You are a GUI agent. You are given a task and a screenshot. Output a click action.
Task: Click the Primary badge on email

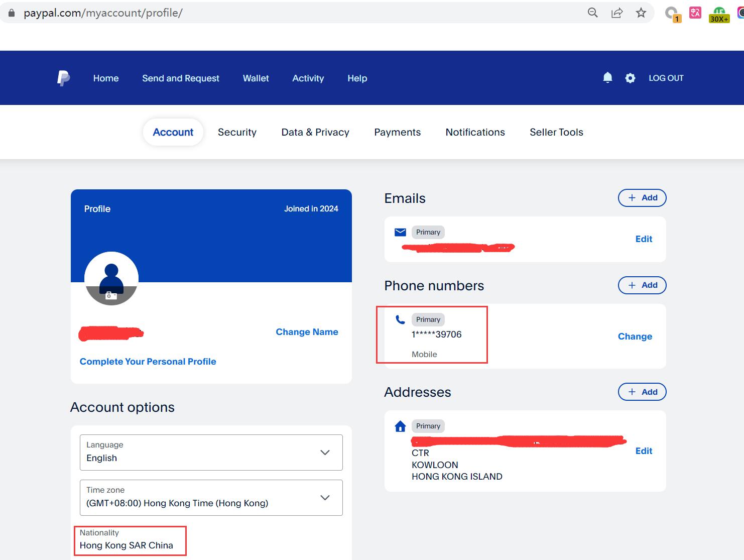click(428, 232)
